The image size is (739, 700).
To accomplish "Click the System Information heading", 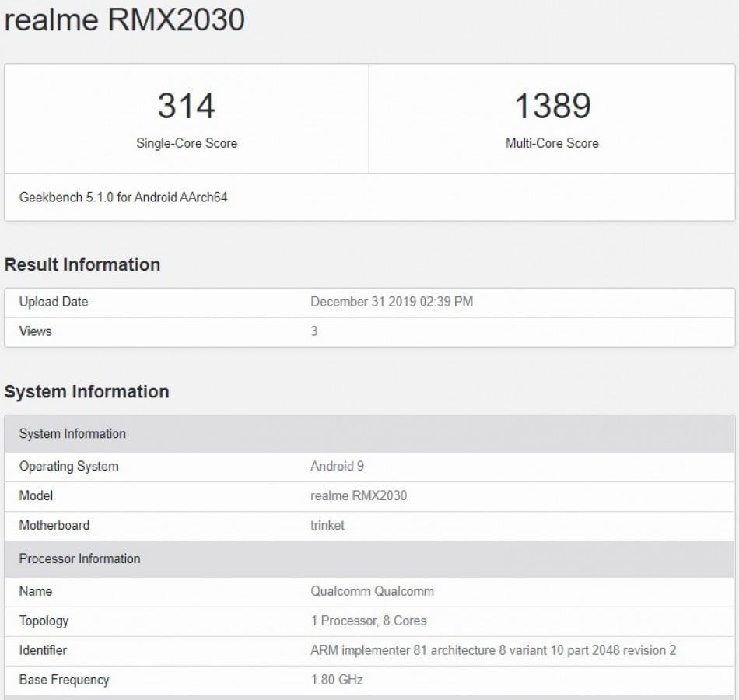I will [87, 392].
